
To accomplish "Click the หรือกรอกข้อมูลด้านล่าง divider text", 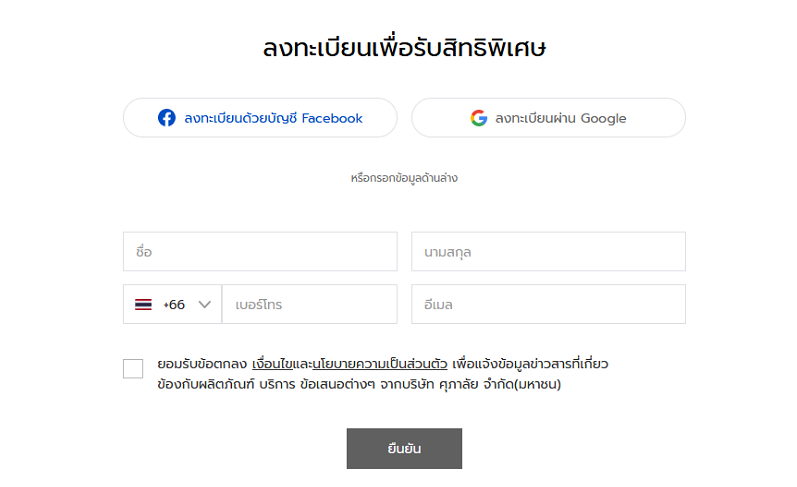I will point(404,178).
